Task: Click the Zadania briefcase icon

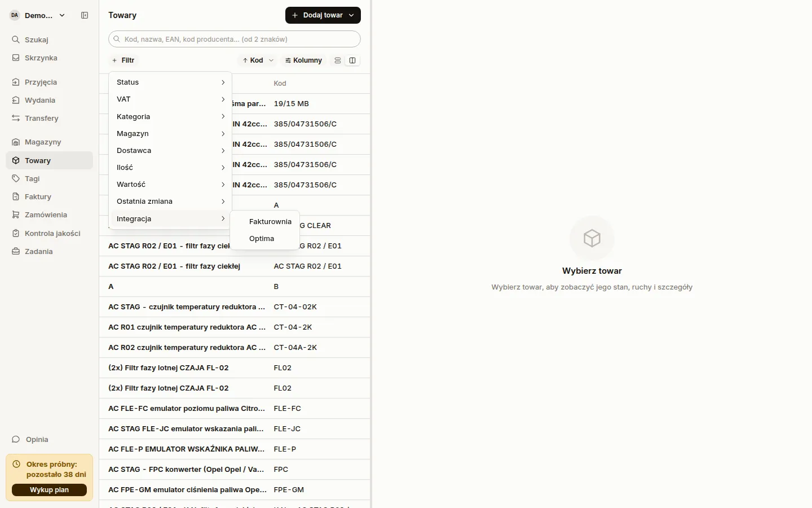Action: 16,251
